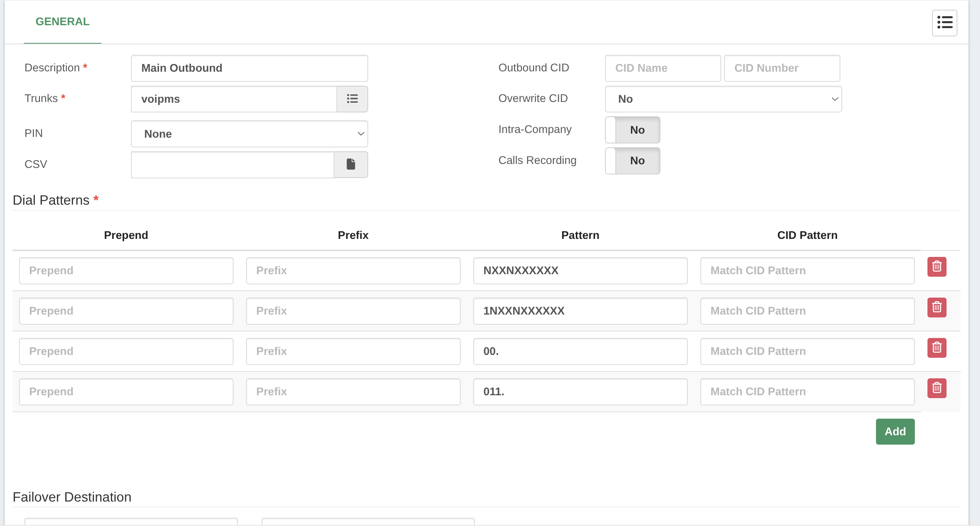The width and height of the screenshot is (980, 530).
Task: Click the Description field with Main Outbound
Action: tap(249, 68)
